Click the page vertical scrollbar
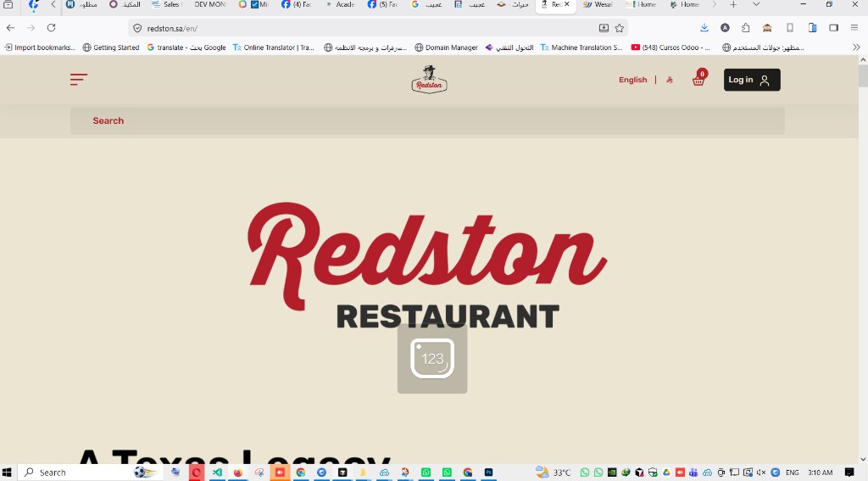Viewport: 868px width, 481px height. [x=863, y=76]
